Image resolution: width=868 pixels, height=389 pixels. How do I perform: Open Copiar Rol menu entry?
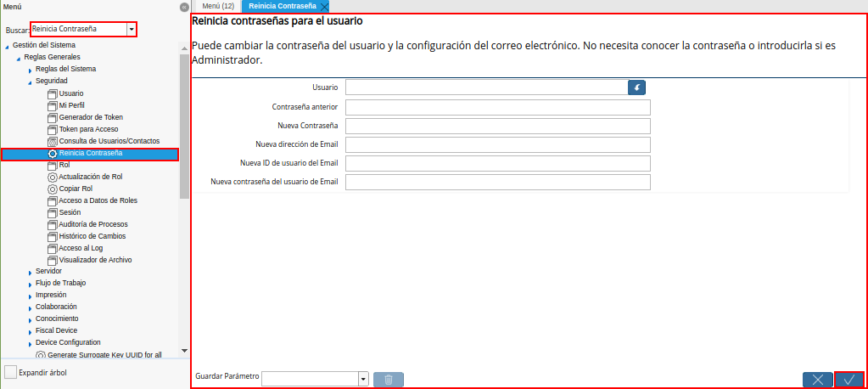point(76,189)
